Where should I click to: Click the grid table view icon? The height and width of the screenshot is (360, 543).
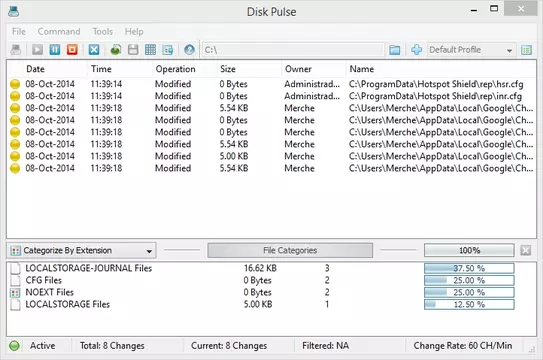(150, 50)
